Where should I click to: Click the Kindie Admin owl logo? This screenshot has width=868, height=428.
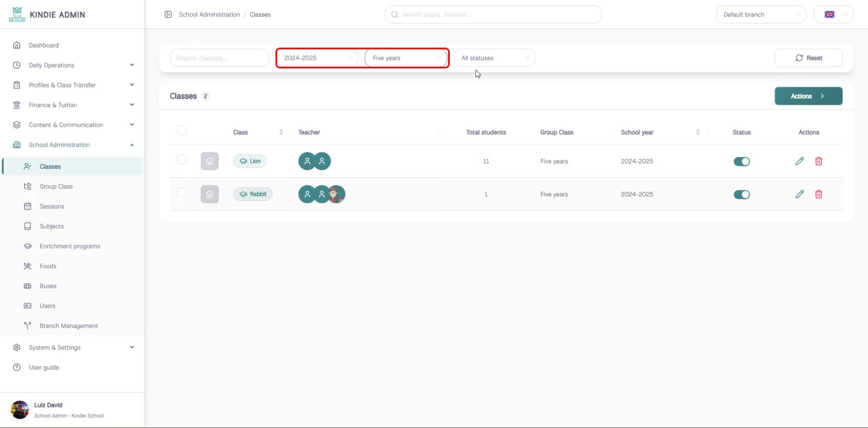[17, 15]
